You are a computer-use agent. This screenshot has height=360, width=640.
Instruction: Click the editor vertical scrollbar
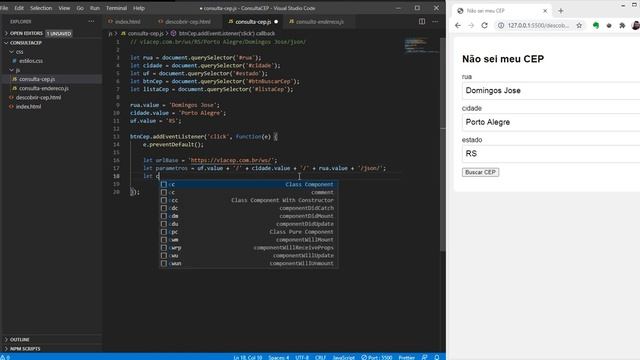click(443, 145)
